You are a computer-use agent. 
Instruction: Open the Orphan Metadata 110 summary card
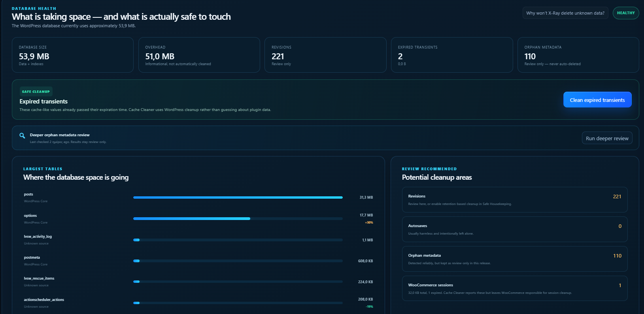pyautogui.click(x=578, y=55)
